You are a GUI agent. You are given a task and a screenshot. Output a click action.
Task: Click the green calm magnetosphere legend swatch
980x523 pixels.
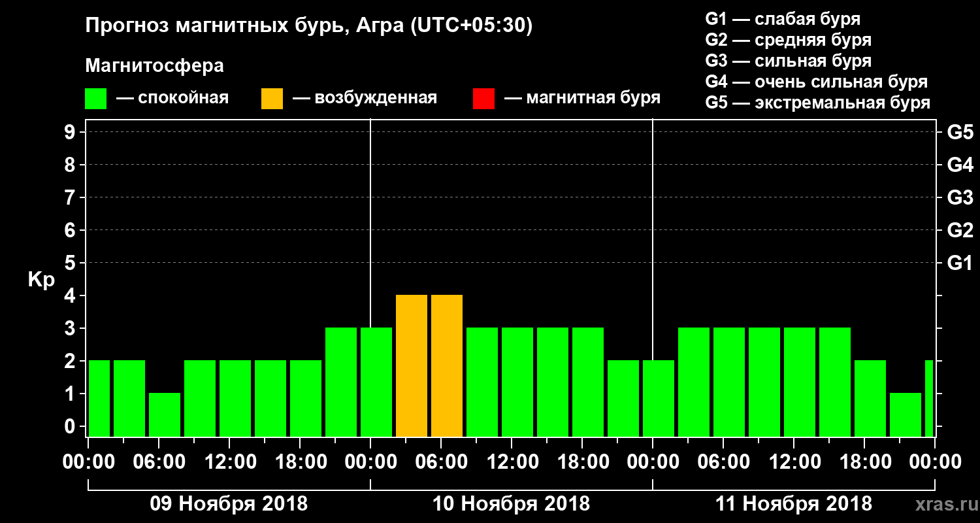[x=95, y=99]
